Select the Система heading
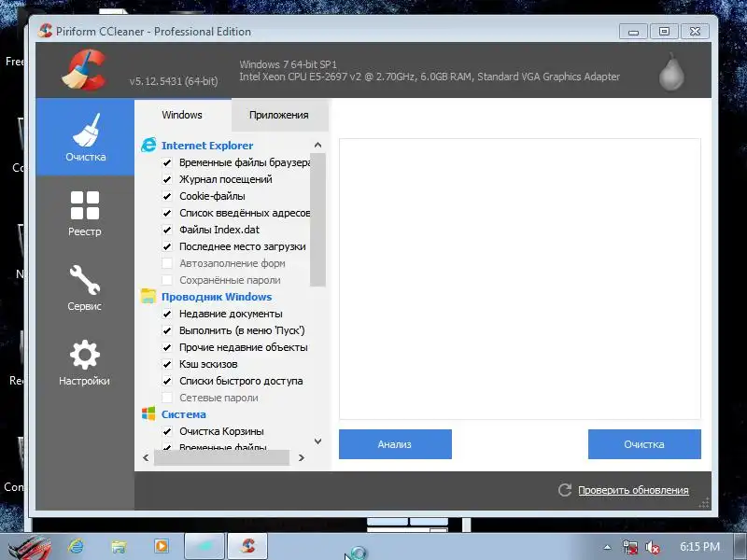The height and width of the screenshot is (560, 747). pos(183,414)
